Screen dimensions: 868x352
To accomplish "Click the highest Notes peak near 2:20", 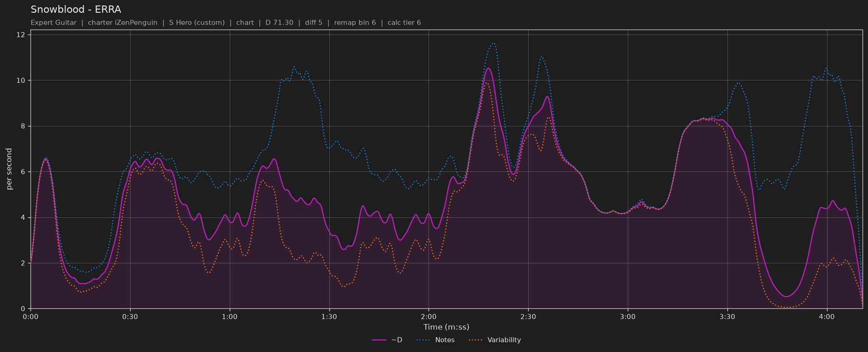I will (494, 43).
